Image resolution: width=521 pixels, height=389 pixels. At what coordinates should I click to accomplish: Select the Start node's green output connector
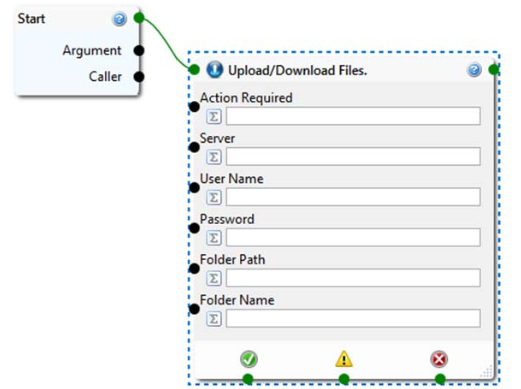click(139, 17)
